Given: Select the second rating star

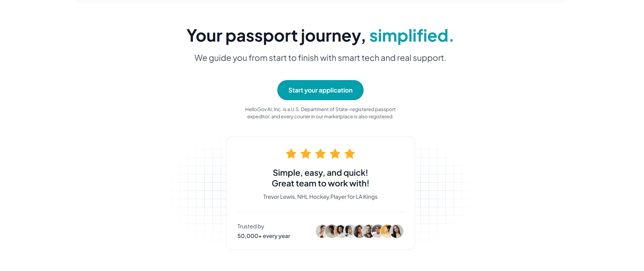Looking at the screenshot, I should tap(306, 154).
